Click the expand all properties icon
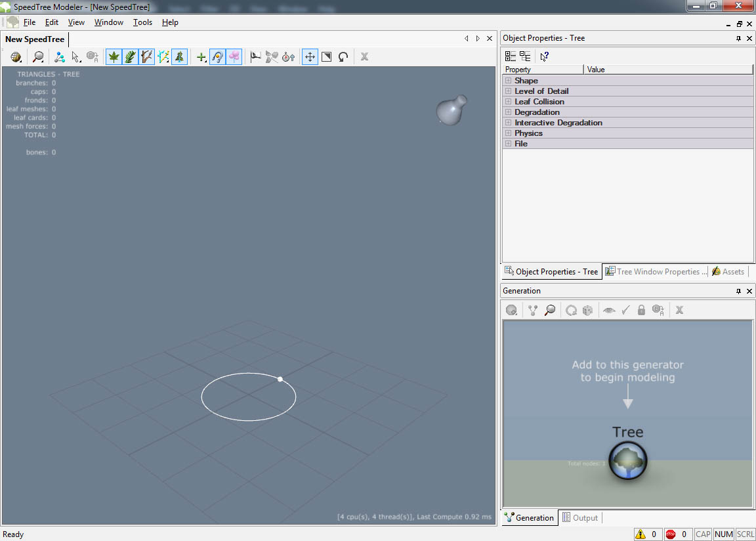Viewport: 756px width, 541px height. [510, 56]
